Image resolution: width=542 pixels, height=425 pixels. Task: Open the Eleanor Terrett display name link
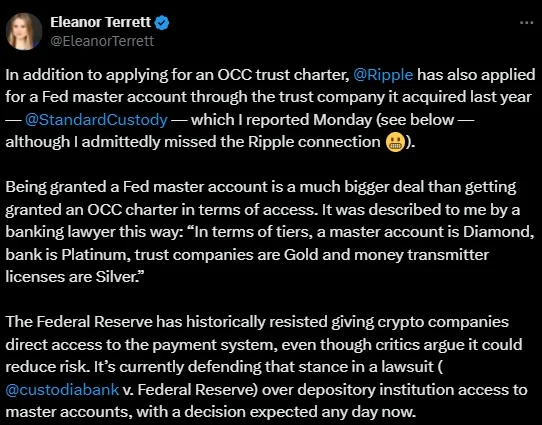[x=101, y=22]
